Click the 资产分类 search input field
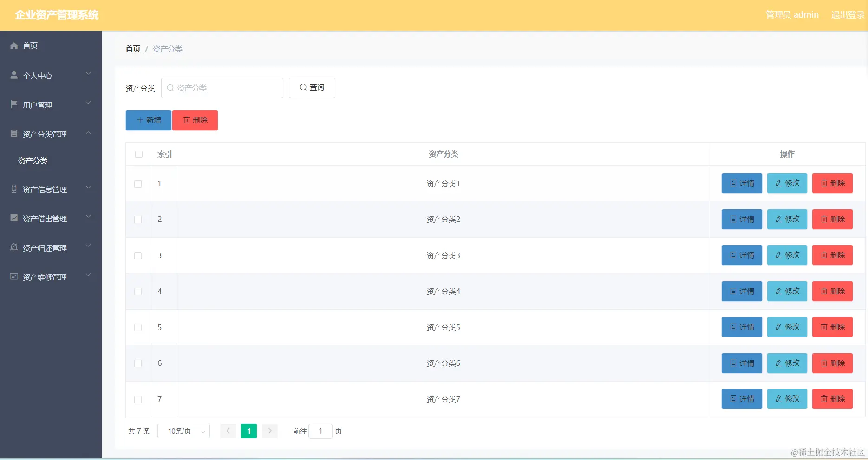Screen dimensions: 868x460 pos(222,88)
